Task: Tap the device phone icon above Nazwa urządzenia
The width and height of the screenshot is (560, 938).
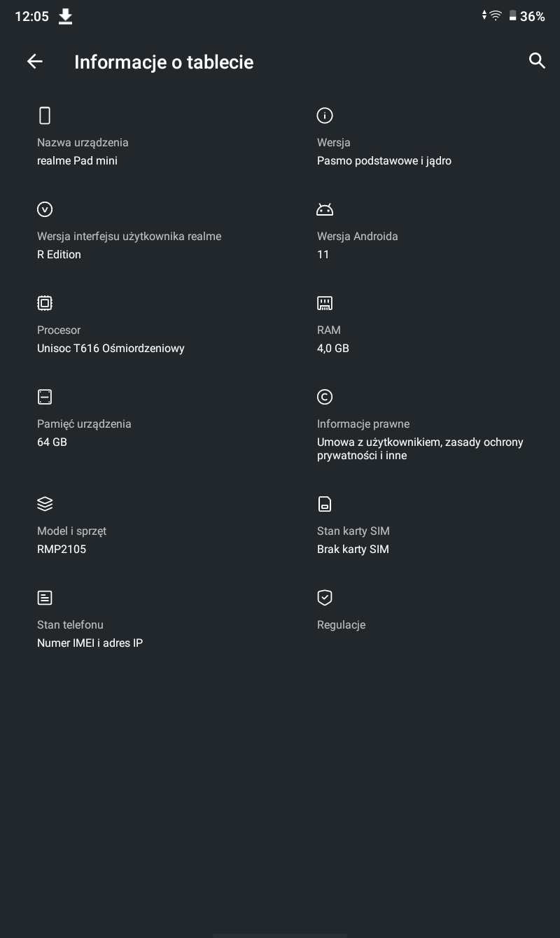Action: pyautogui.click(x=45, y=115)
